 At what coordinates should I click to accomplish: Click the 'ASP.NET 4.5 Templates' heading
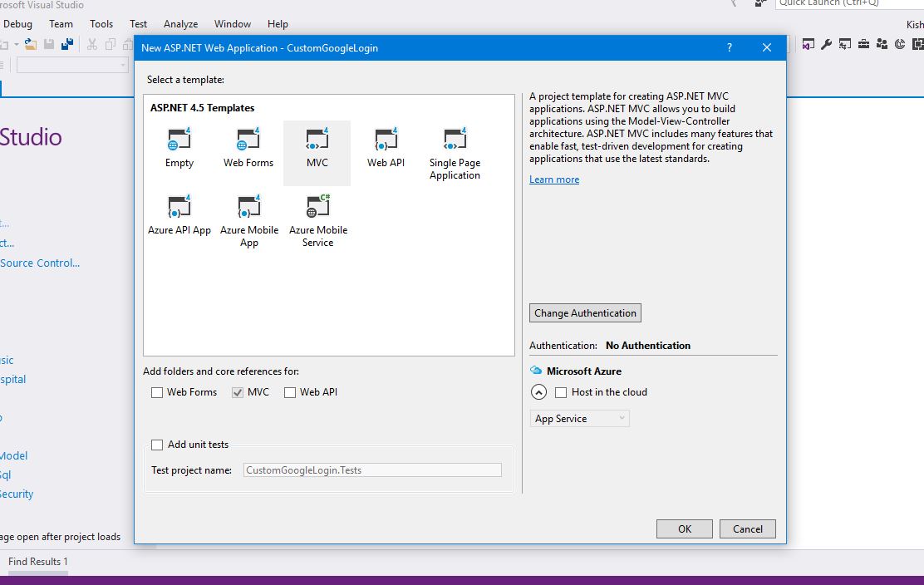pyautogui.click(x=202, y=108)
